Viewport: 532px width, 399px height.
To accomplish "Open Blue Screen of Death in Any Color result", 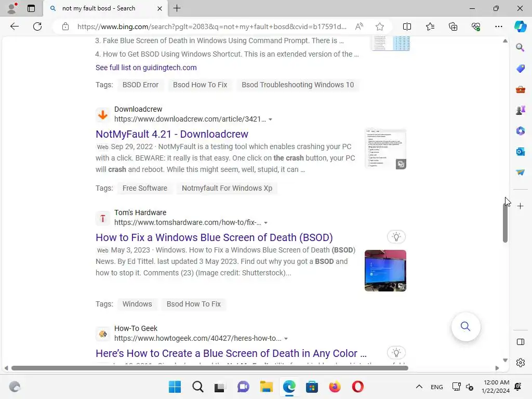I will [231, 353].
